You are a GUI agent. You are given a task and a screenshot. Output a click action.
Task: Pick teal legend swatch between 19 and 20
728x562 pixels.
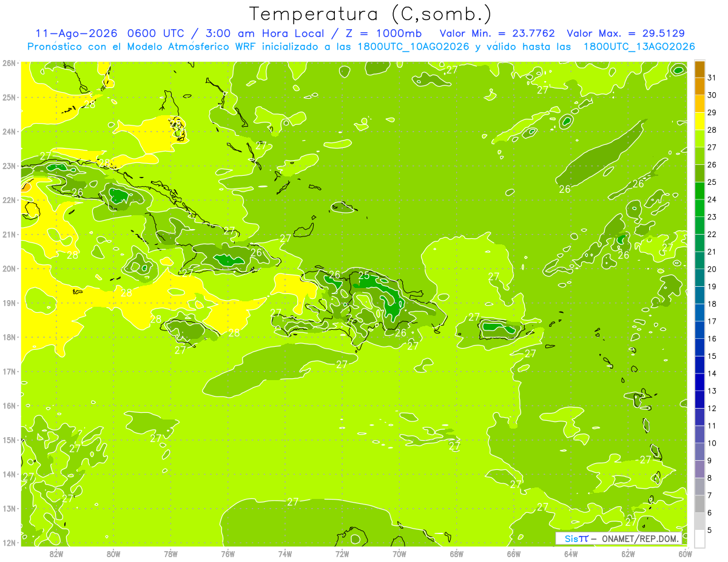point(699,278)
